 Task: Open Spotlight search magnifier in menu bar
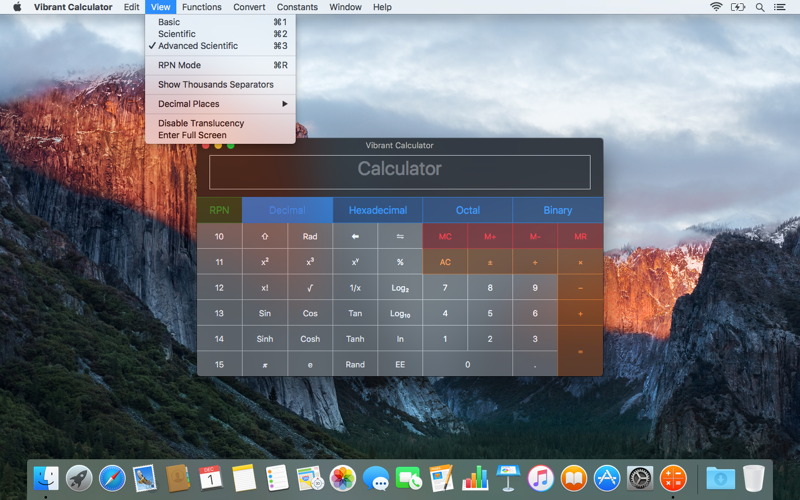(x=760, y=7)
